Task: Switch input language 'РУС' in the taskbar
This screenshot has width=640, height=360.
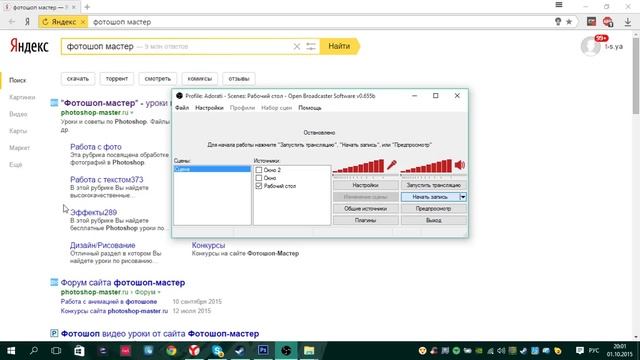Action: tap(594, 351)
